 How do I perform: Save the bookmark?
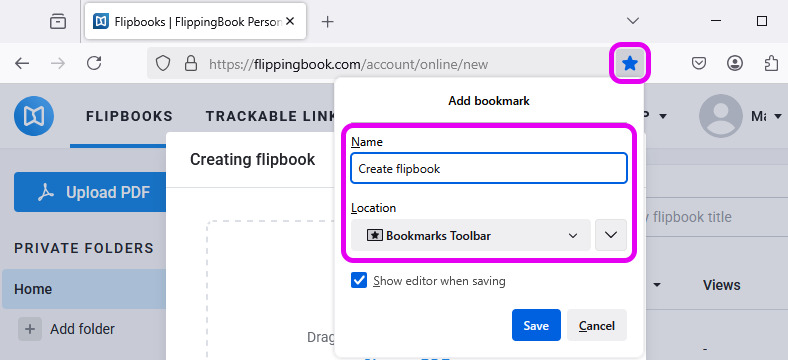pyautogui.click(x=536, y=325)
